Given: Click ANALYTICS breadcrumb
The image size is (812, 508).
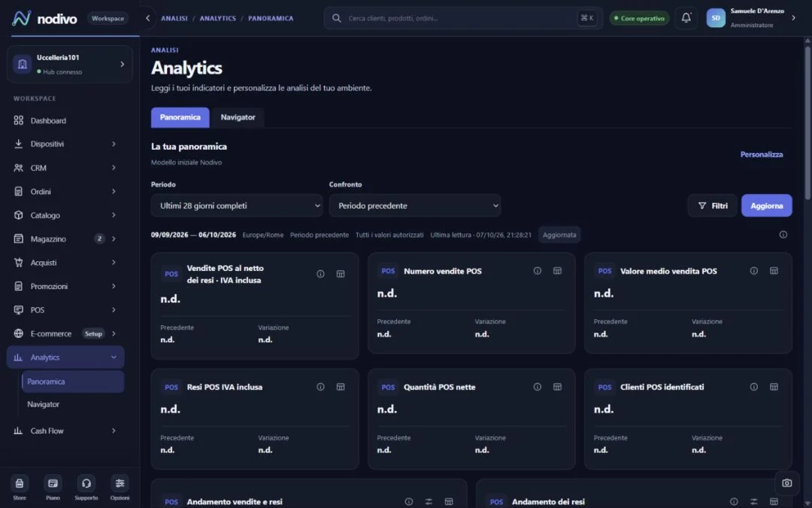Looking at the screenshot, I should 217,18.
